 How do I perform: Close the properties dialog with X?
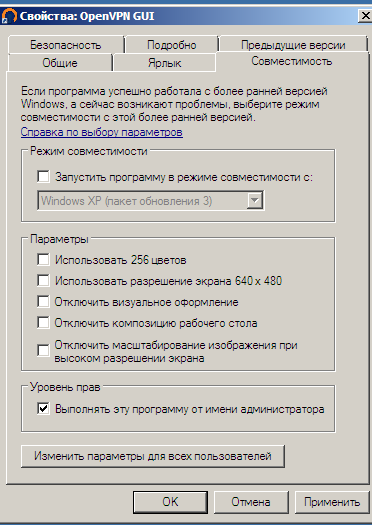[365, 16]
